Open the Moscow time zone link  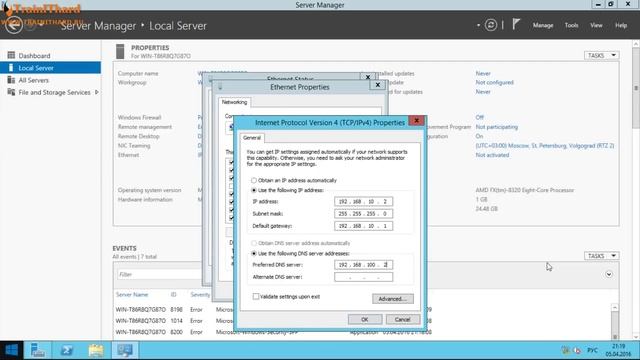point(544,146)
